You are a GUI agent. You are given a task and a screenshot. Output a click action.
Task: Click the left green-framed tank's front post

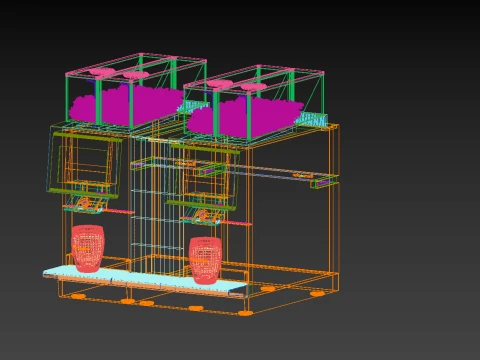(131, 104)
